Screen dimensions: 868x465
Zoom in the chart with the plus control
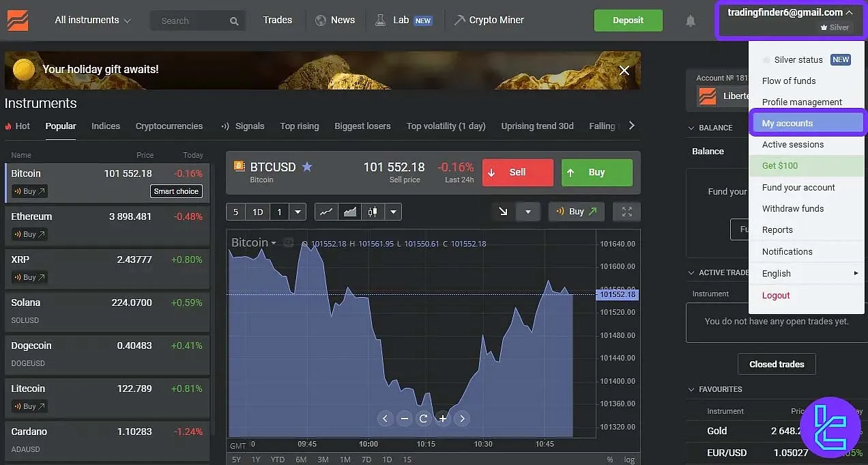(443, 418)
